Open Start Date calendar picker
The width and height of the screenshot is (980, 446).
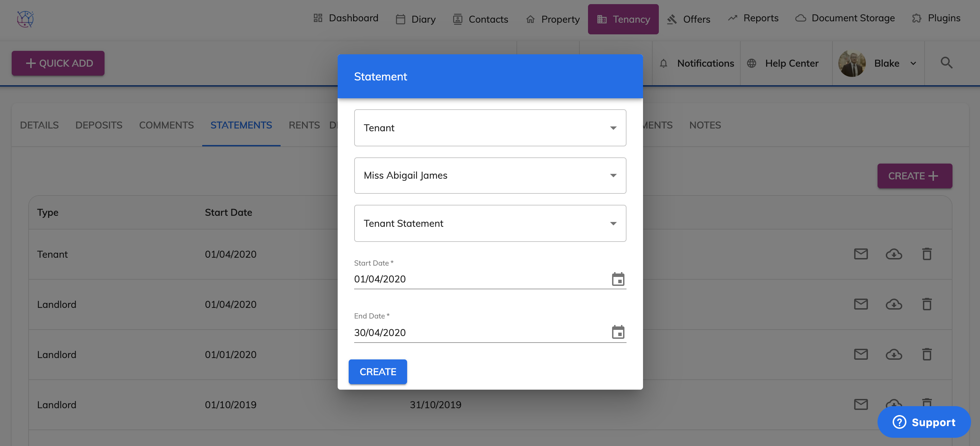click(x=618, y=279)
